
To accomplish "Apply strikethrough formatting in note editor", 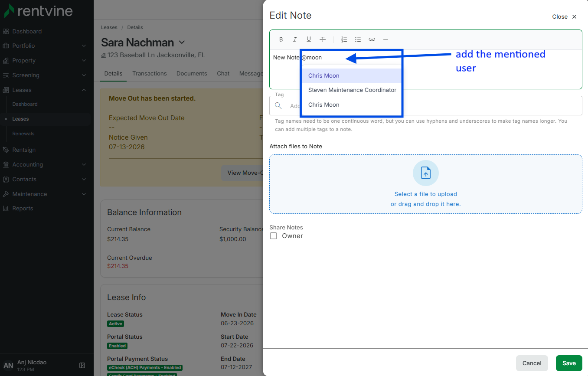I will click(x=323, y=39).
